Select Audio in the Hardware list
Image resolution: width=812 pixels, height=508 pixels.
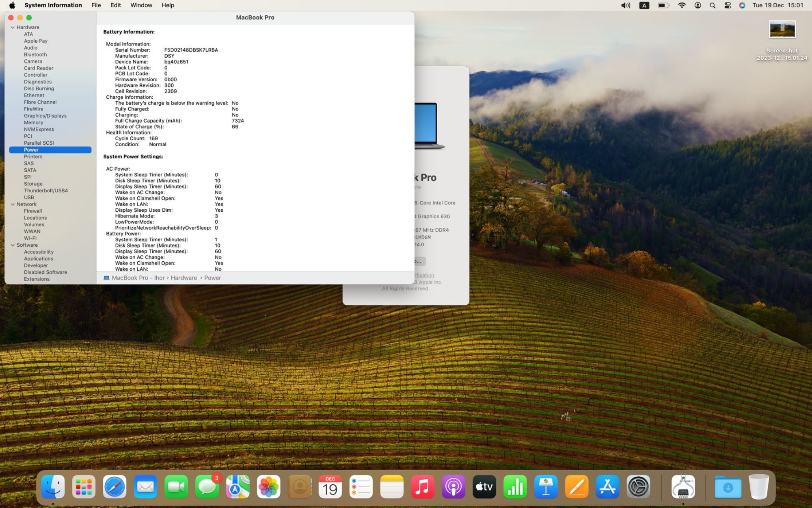coord(30,48)
